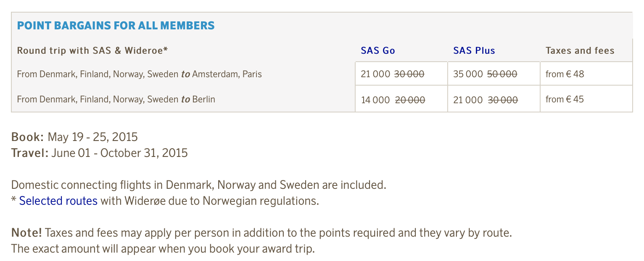This screenshot has height=261, width=644.
Task: Click the SAS Go column header
Action: pyautogui.click(x=378, y=51)
